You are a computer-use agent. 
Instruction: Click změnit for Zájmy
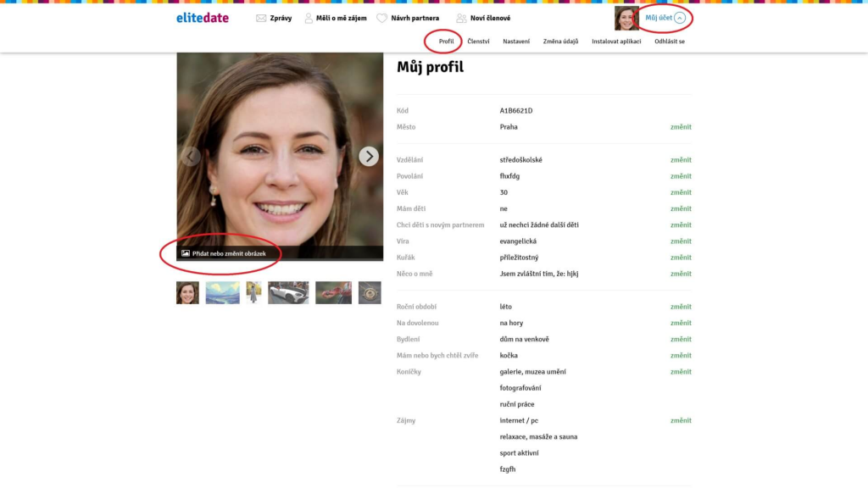[681, 420]
